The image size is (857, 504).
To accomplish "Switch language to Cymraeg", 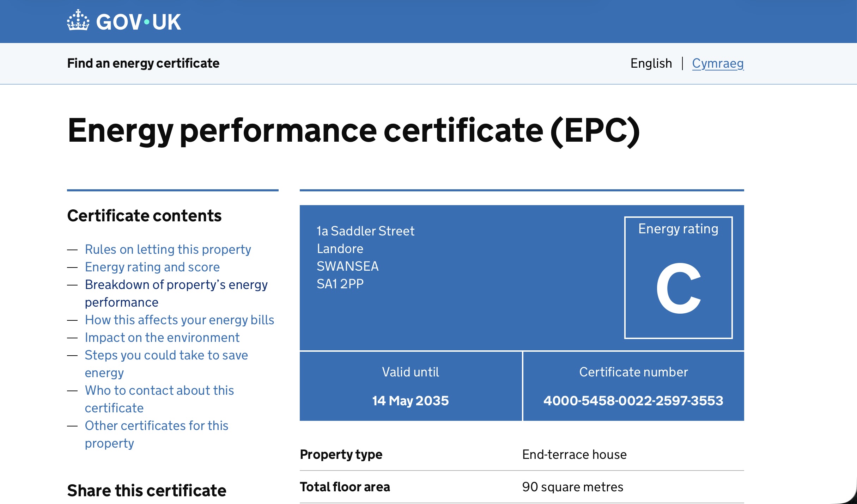I will 718,63.
